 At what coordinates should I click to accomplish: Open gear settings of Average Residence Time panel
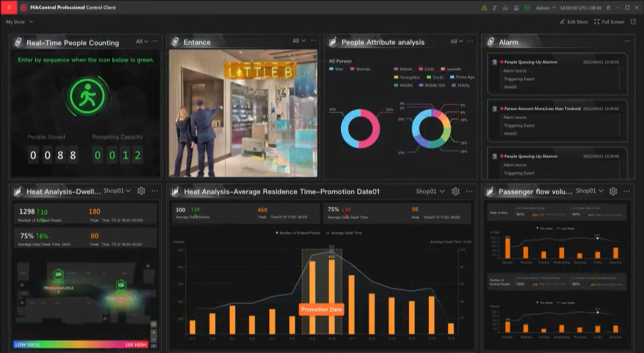tap(455, 192)
